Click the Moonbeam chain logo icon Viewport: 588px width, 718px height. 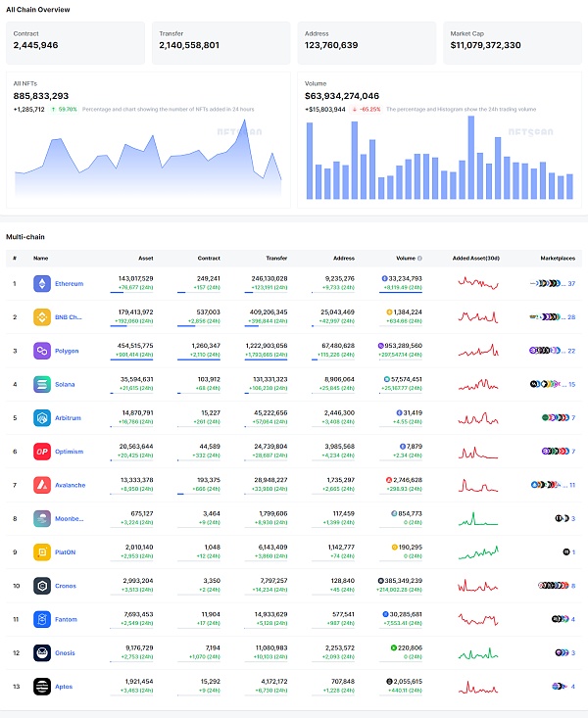(x=42, y=518)
